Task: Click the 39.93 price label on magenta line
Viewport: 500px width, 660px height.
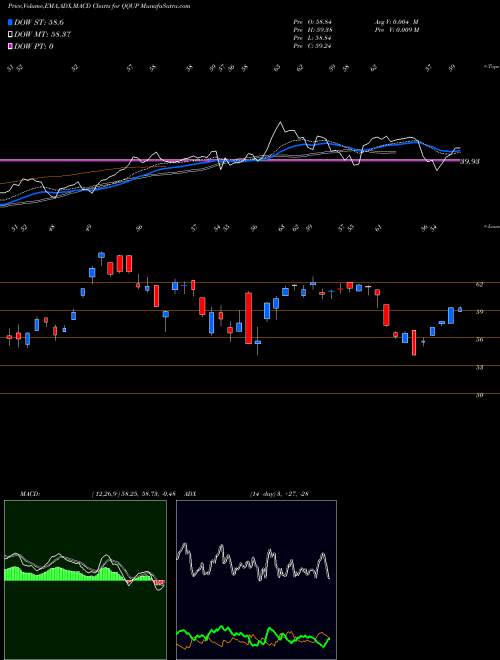Action: tap(470, 161)
